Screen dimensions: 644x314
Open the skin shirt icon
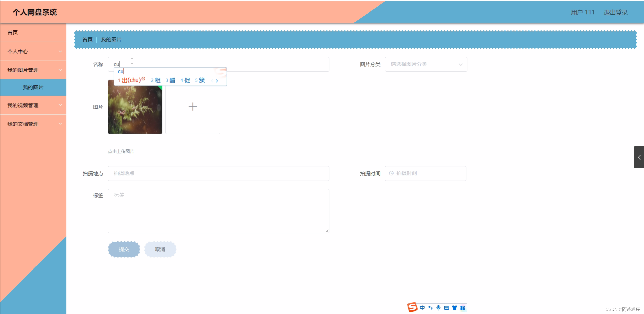tap(454, 308)
